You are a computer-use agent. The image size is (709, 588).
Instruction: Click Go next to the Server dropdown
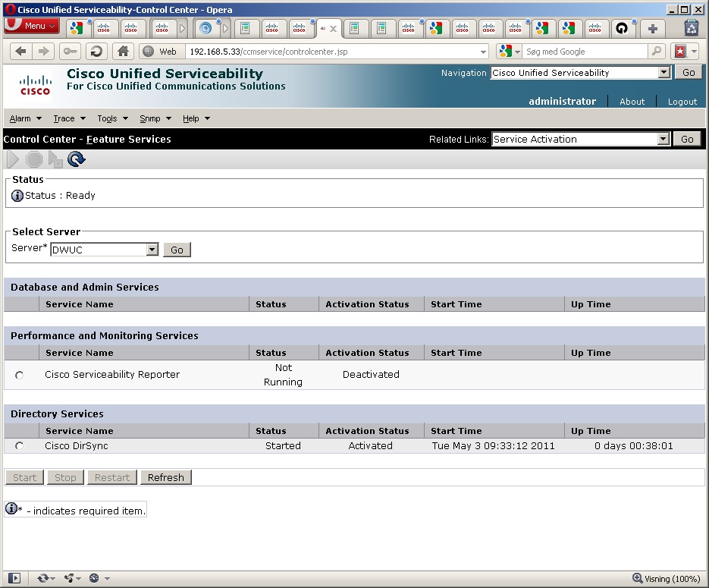[x=177, y=250]
